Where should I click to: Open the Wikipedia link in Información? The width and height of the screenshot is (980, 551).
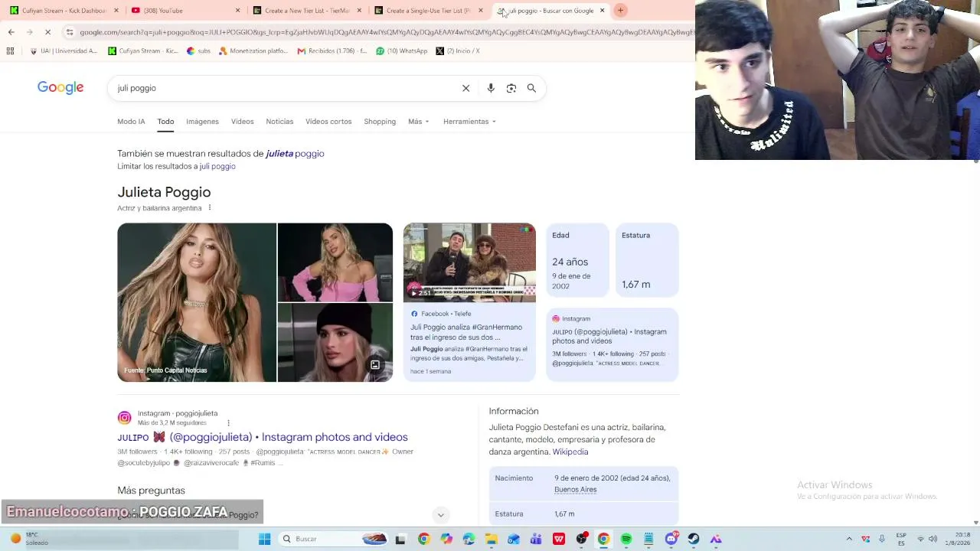click(x=570, y=452)
